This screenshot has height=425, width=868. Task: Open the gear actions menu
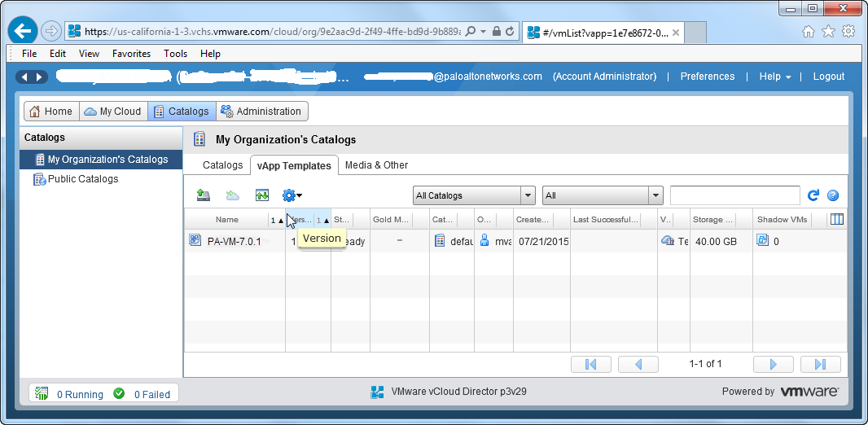(x=291, y=195)
